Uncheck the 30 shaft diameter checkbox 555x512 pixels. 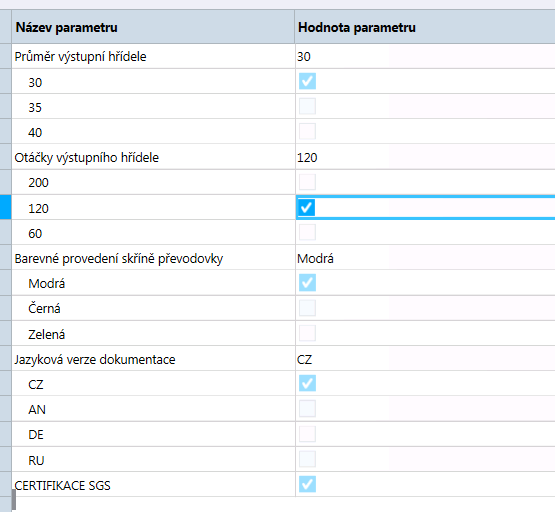307,81
